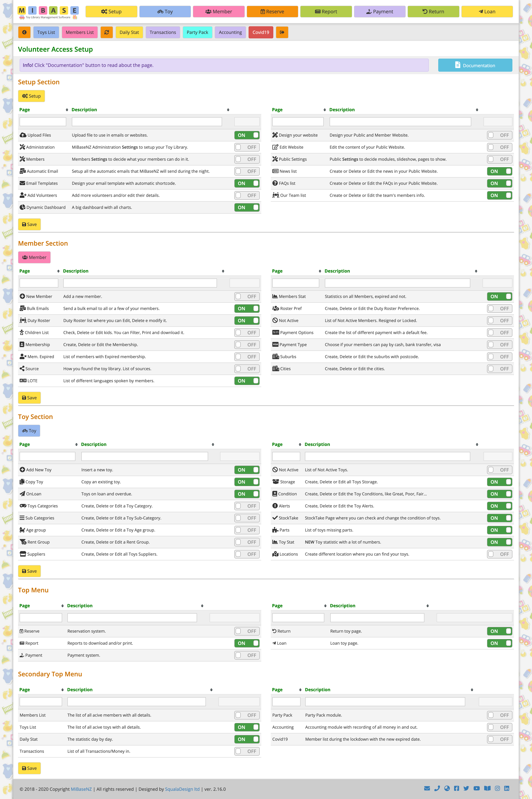Open the Setup top menu
532x799 pixels.
(111, 12)
